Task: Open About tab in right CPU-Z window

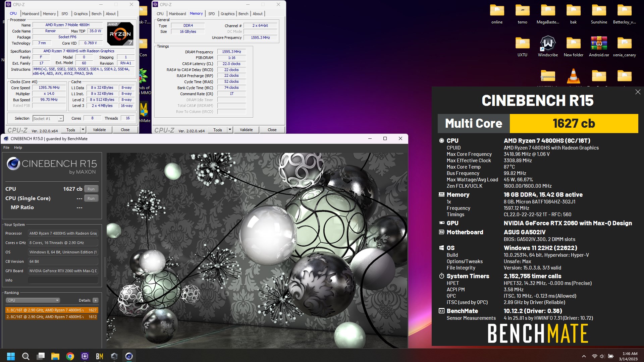Action: [x=258, y=14]
